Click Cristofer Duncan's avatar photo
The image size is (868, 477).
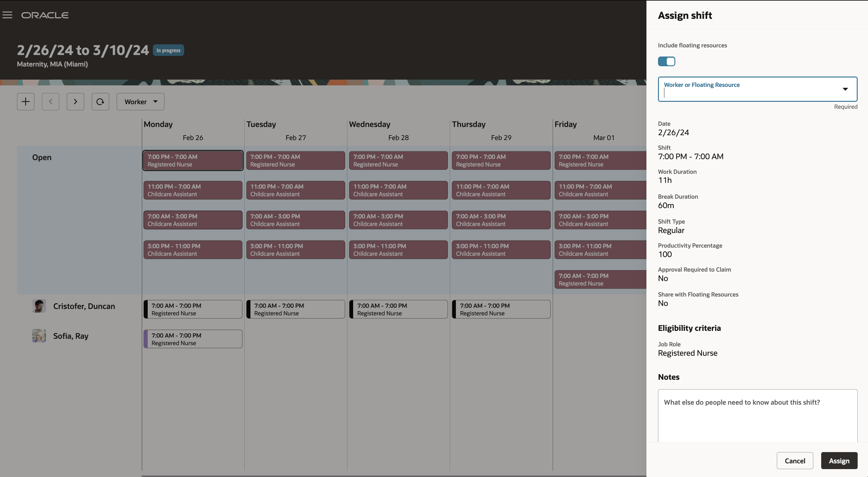coord(39,306)
